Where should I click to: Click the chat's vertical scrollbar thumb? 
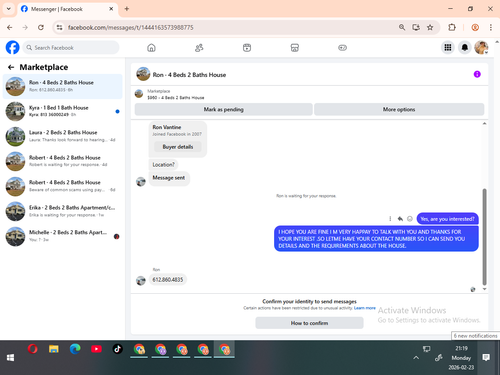pyautogui.click(x=484, y=237)
